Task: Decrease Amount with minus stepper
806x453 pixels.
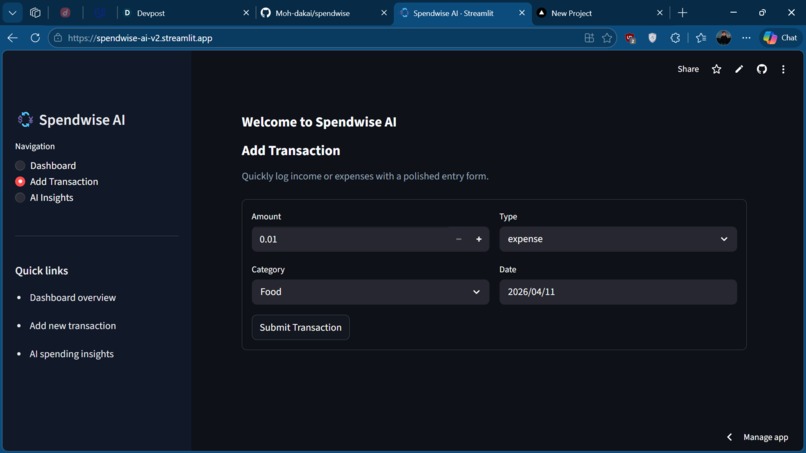Action: point(459,239)
